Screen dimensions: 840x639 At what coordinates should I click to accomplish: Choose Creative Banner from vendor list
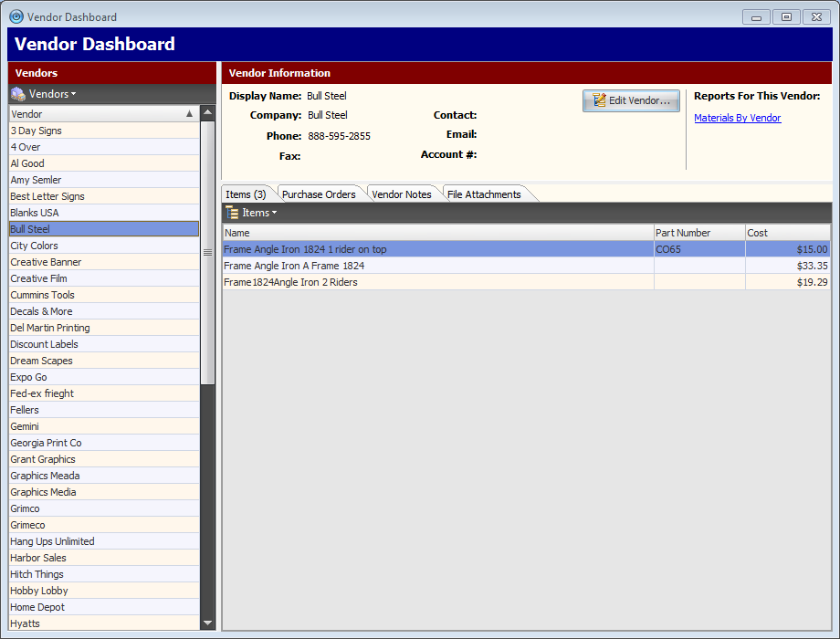[x=46, y=262]
